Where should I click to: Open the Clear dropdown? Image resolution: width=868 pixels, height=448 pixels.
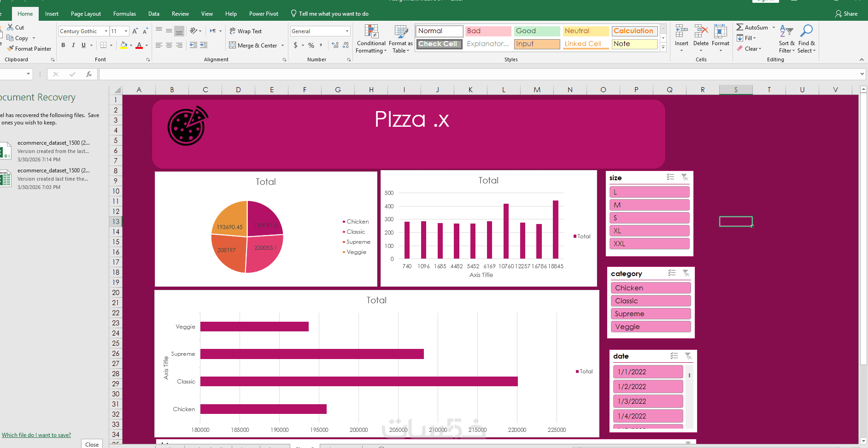[x=749, y=48]
